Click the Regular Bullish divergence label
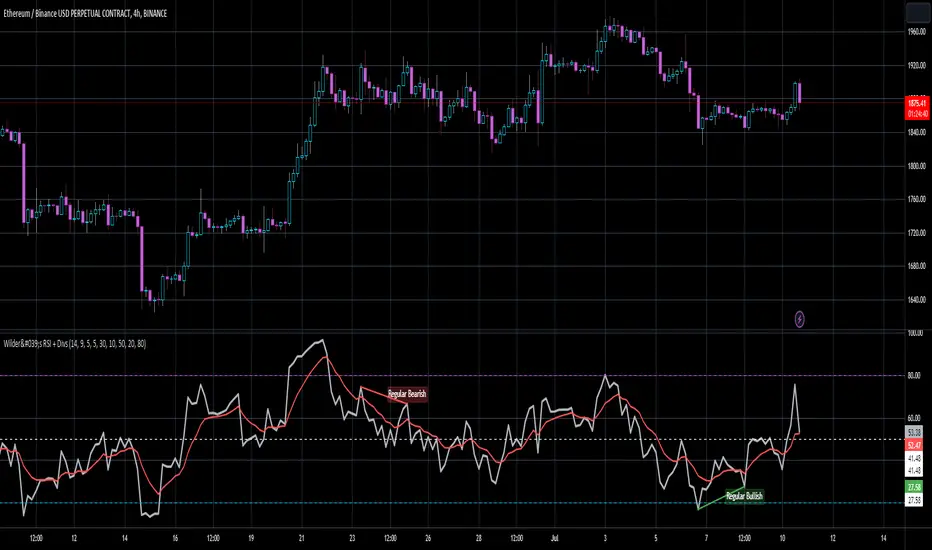 (744, 496)
